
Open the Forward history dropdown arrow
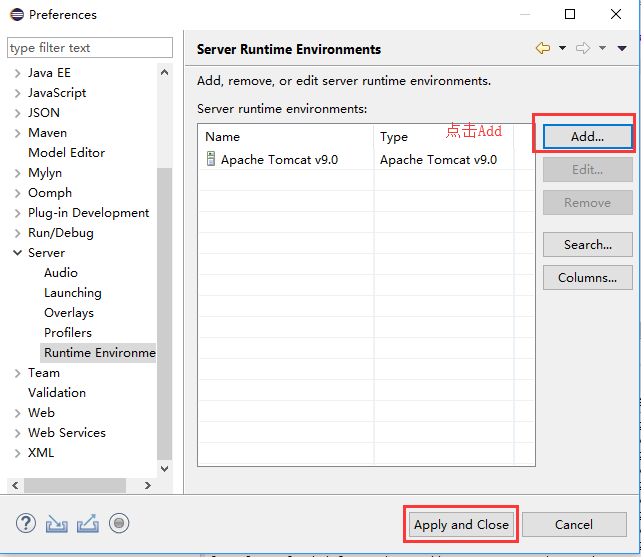click(602, 48)
